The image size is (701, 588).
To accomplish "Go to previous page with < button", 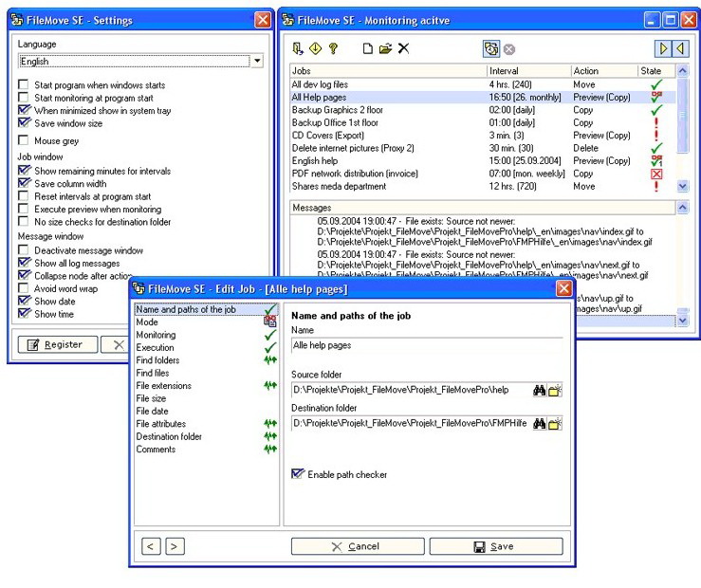I will (151, 546).
